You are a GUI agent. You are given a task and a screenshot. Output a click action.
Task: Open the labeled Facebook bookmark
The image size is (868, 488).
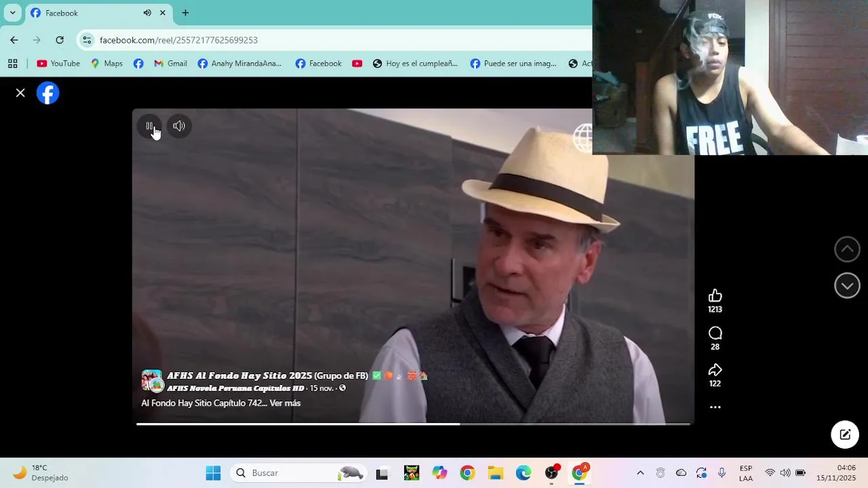coord(318,64)
